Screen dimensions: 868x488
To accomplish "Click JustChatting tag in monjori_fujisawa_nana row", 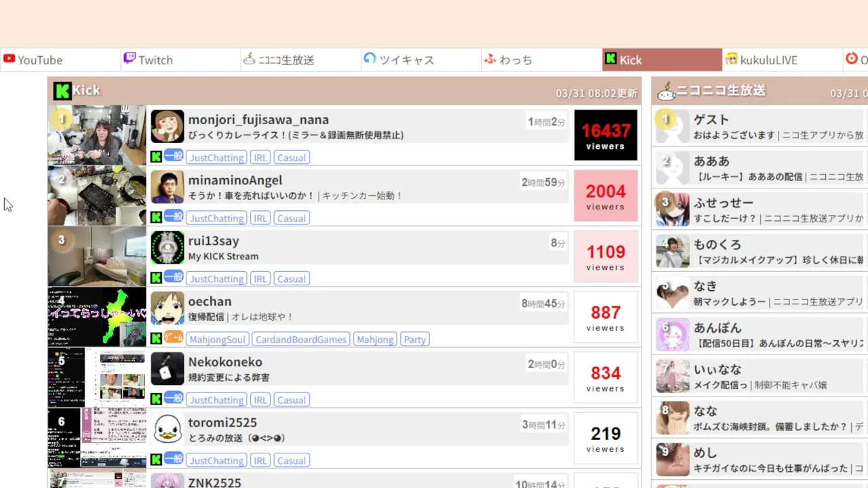I will pyautogui.click(x=216, y=157).
